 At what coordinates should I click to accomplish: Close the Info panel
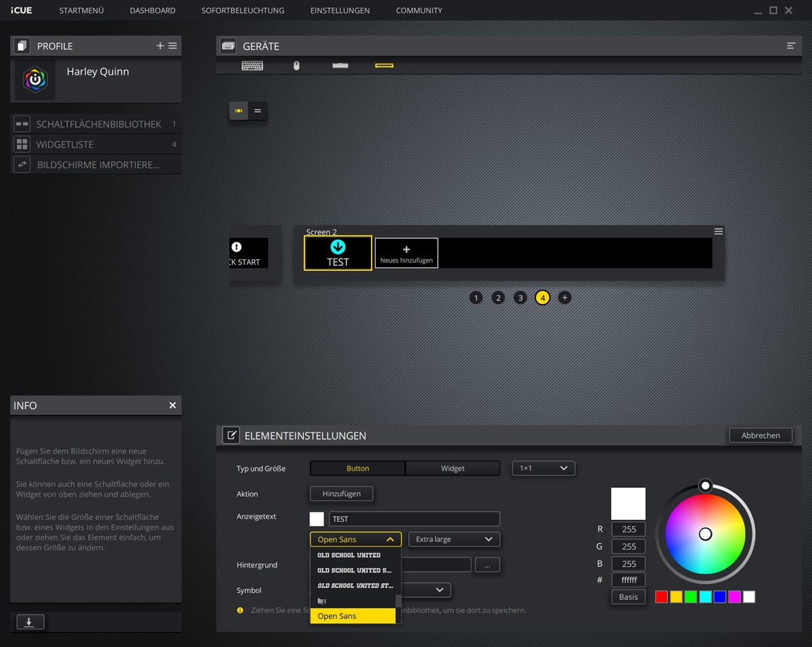[x=173, y=405]
